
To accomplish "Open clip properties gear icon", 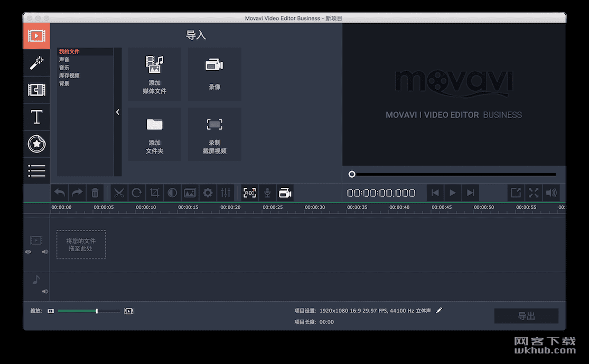I will [x=208, y=193].
